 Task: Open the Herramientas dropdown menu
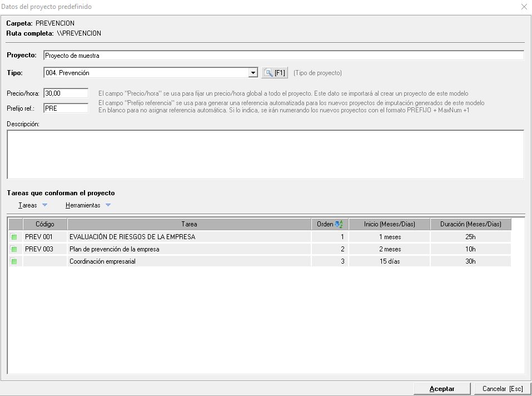coord(88,205)
